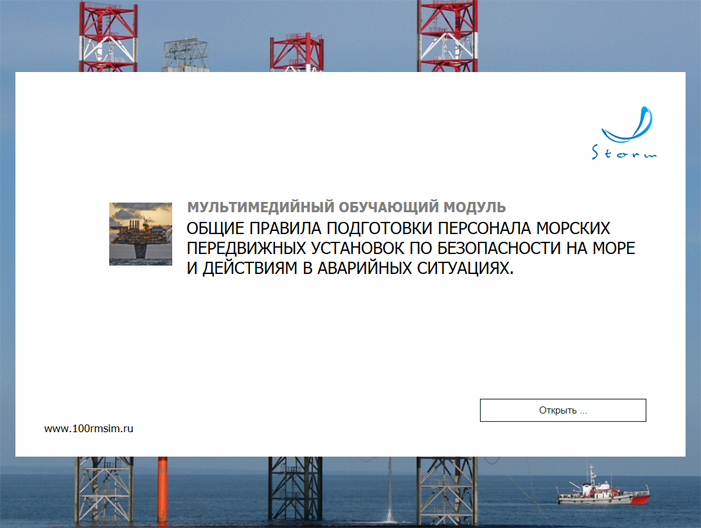Click the Открыть ... button
This screenshot has height=528, width=701.
pos(563,410)
